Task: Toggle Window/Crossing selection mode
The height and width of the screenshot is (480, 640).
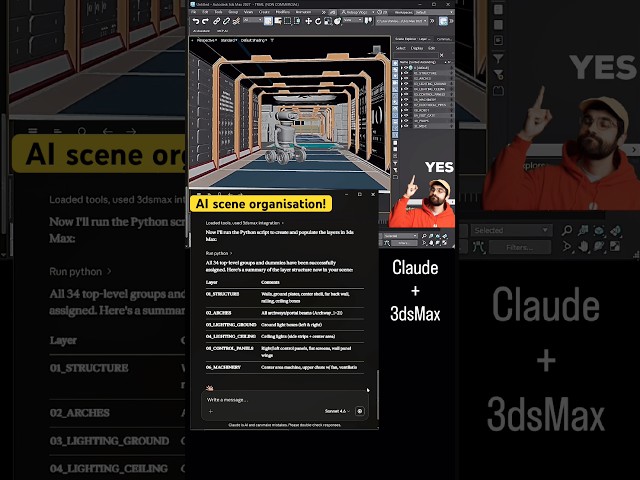Action: 297,21
